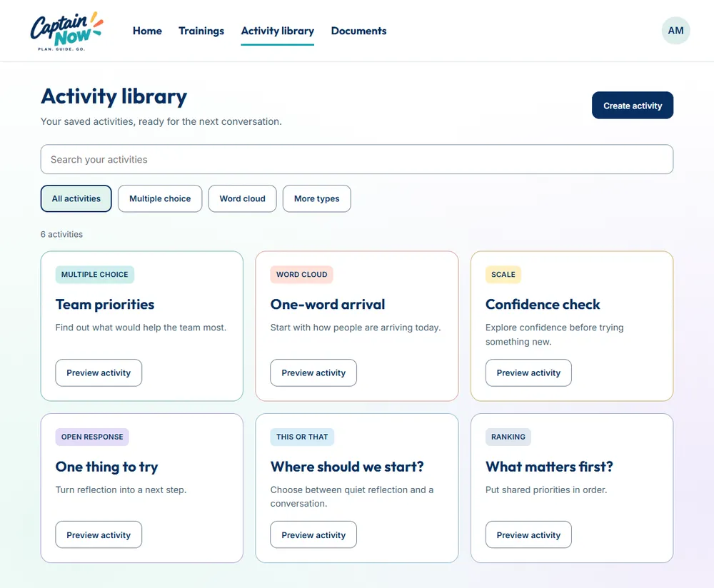Filter by Multiple choice
This screenshot has height=588, width=714.
pyautogui.click(x=160, y=198)
